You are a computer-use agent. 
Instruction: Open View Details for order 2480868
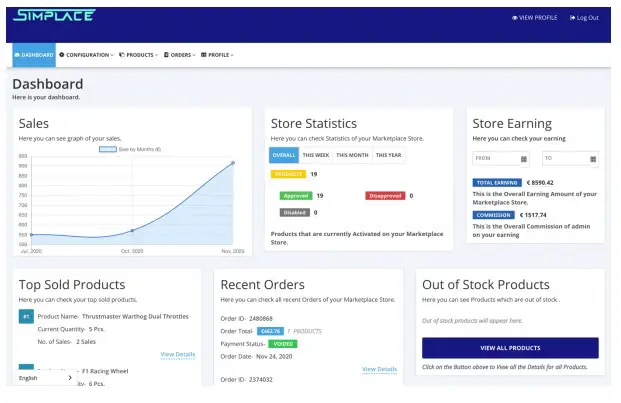coord(379,369)
